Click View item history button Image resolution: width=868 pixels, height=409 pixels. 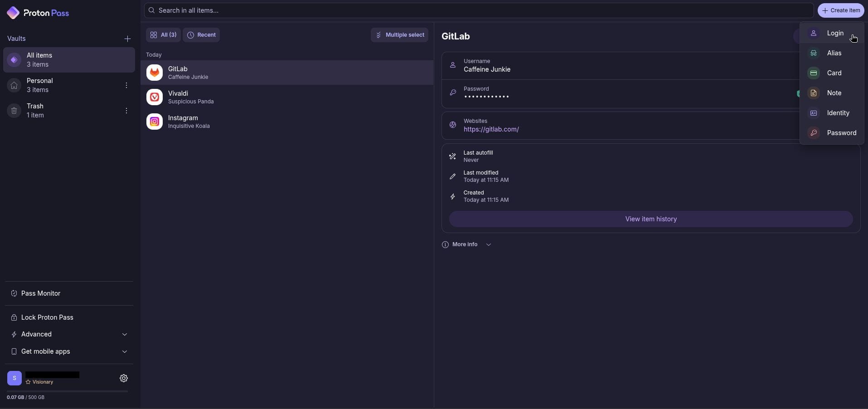650,219
